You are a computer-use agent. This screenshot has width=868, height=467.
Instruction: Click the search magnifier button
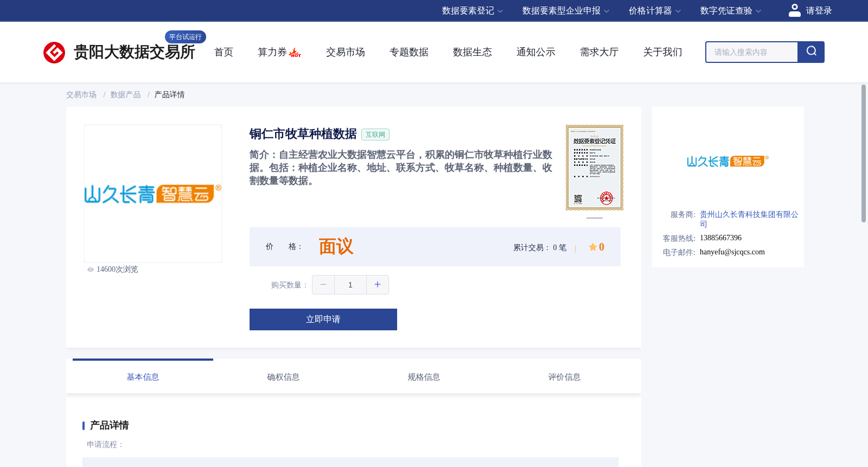tap(811, 52)
